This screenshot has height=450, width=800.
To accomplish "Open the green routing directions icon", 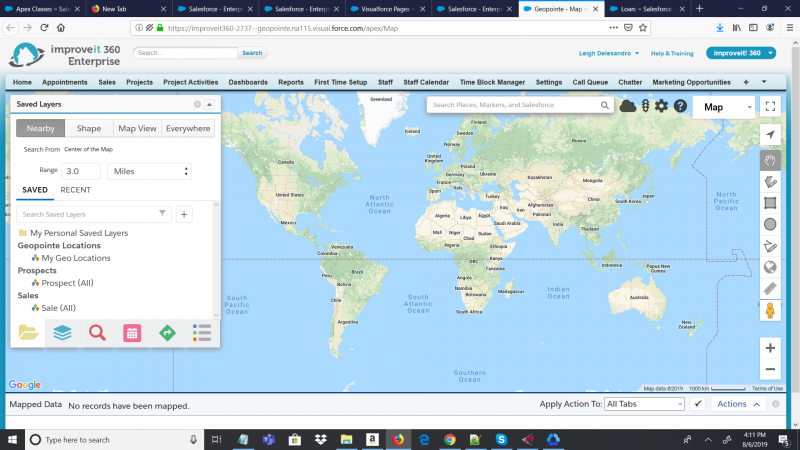I will (x=167, y=333).
